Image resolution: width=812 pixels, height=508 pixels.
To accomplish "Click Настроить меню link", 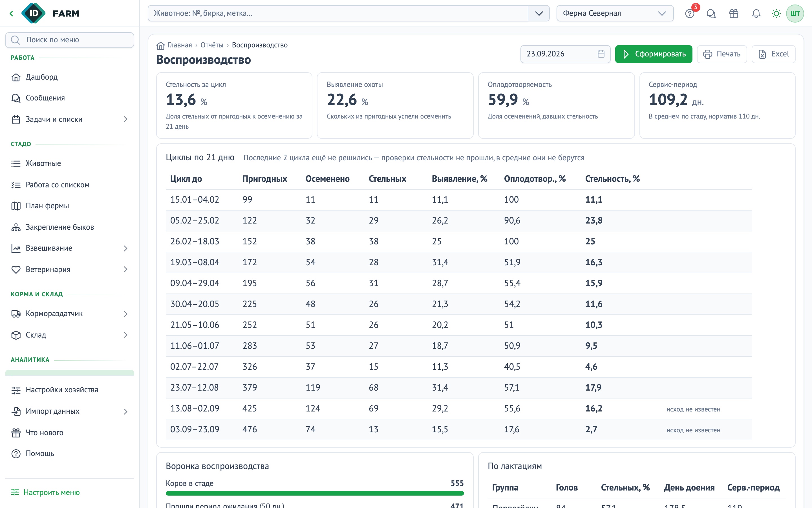I will [45, 492].
